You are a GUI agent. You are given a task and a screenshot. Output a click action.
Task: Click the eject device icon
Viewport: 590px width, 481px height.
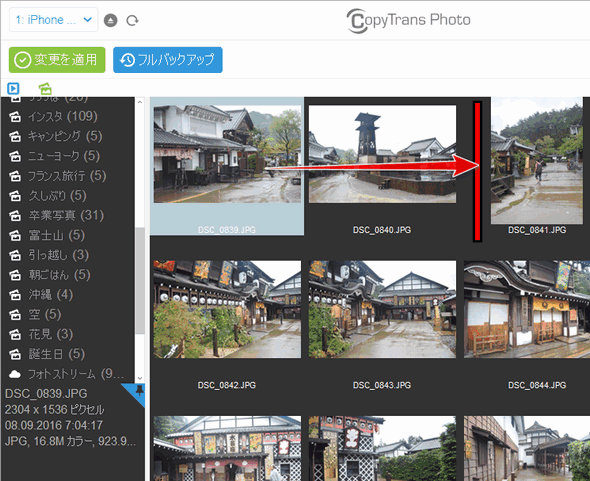coord(111,20)
